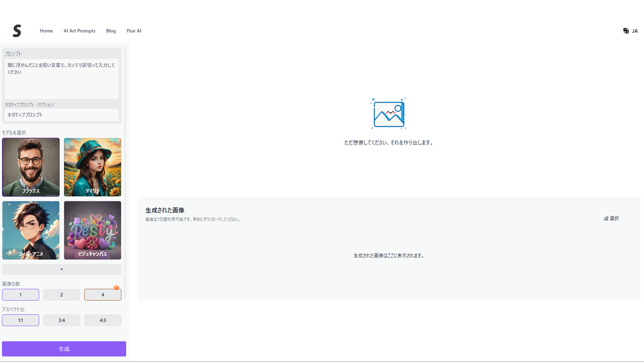This screenshot has height=362, width=644.
Task: Go to AI Art Prompts page
Action: (79, 31)
